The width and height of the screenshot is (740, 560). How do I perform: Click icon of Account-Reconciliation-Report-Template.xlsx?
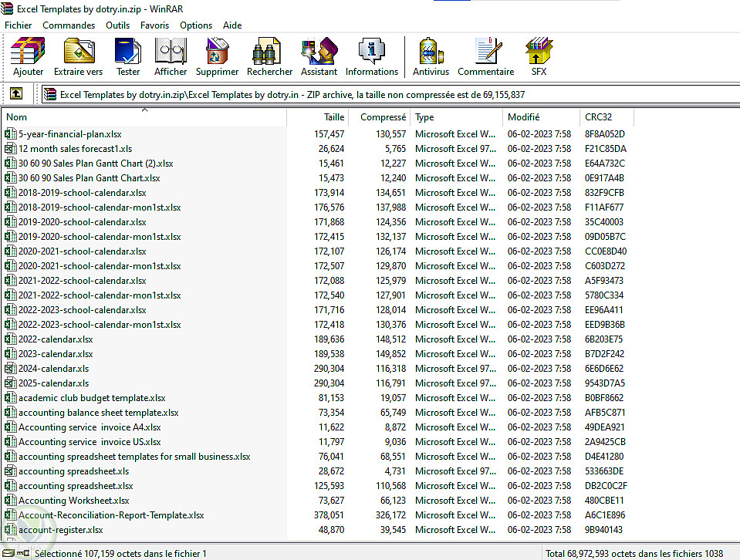[x=10, y=514]
